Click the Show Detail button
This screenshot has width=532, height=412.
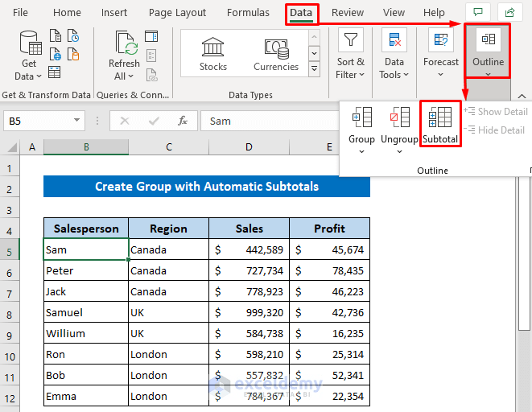(496, 111)
